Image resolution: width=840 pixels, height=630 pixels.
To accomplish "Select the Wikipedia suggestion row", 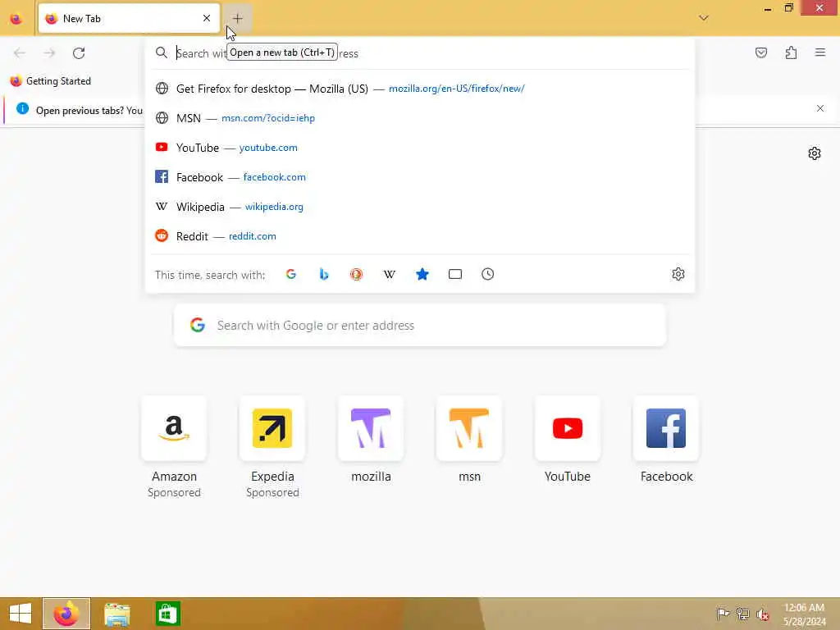I will [x=420, y=207].
